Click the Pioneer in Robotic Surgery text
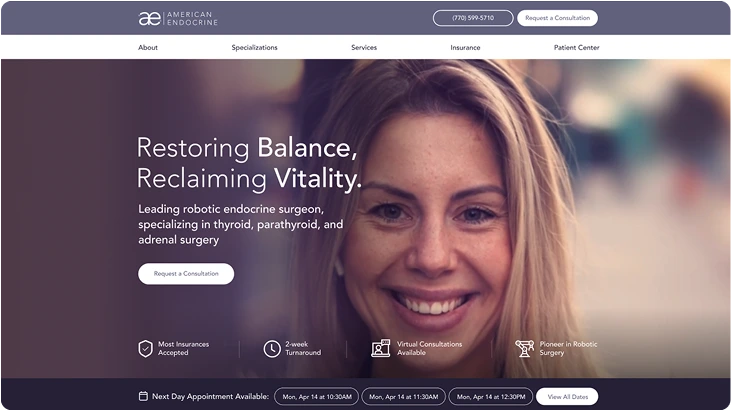This screenshot has width=731, height=410. coord(568,348)
